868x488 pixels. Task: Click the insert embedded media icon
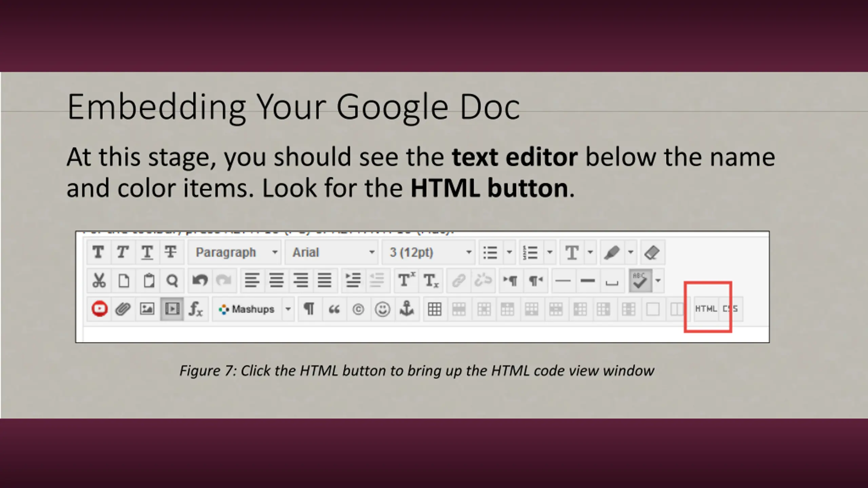[172, 309]
